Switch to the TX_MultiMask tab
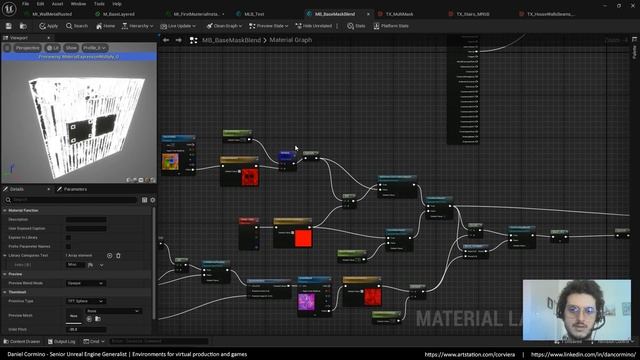640x360 pixels. coord(399,14)
